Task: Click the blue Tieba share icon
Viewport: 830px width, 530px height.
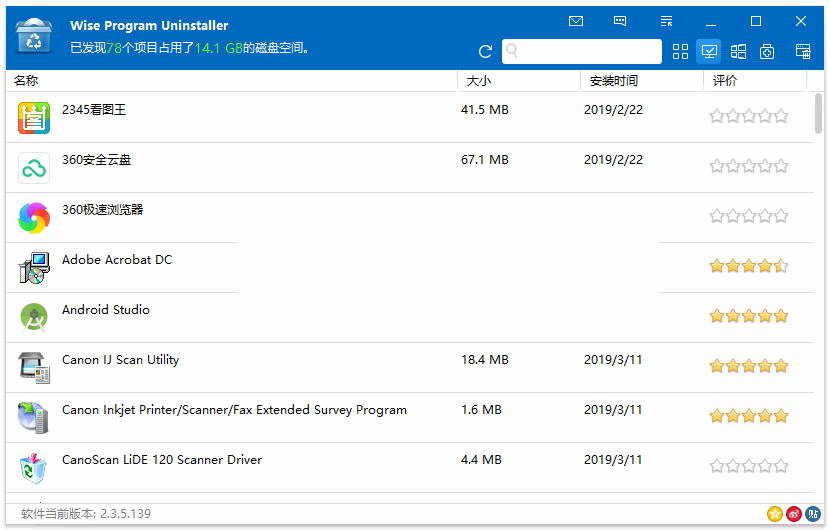Action: 813,513
